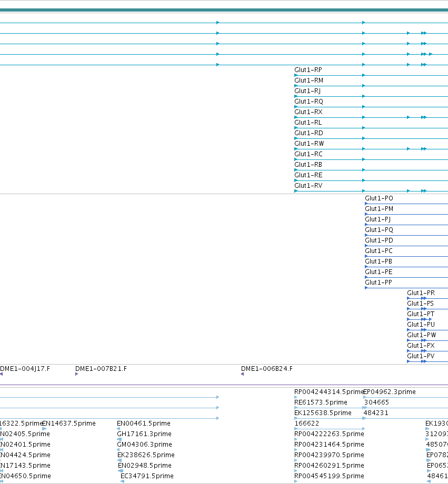
Task: Click the EK125638.5prime EST label
Action: [x=323, y=412]
